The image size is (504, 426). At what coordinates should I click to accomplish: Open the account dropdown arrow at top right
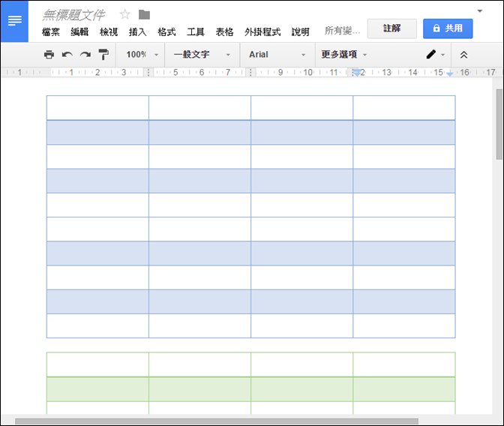(480, 11)
